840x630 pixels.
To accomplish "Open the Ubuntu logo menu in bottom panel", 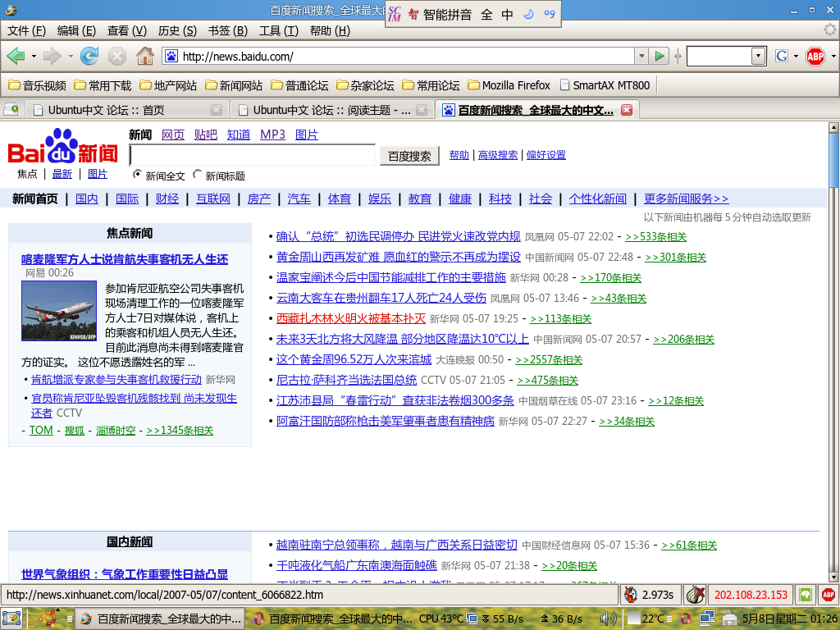I will [x=48, y=619].
